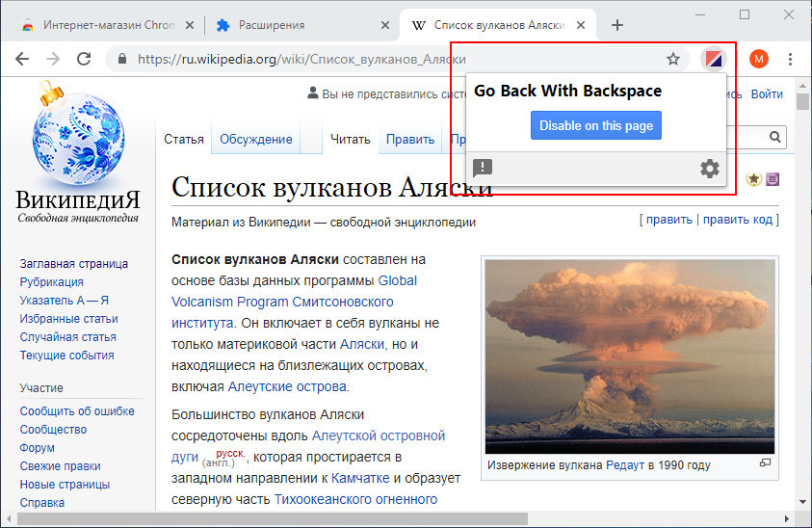Open Новые страницы link

[65, 485]
